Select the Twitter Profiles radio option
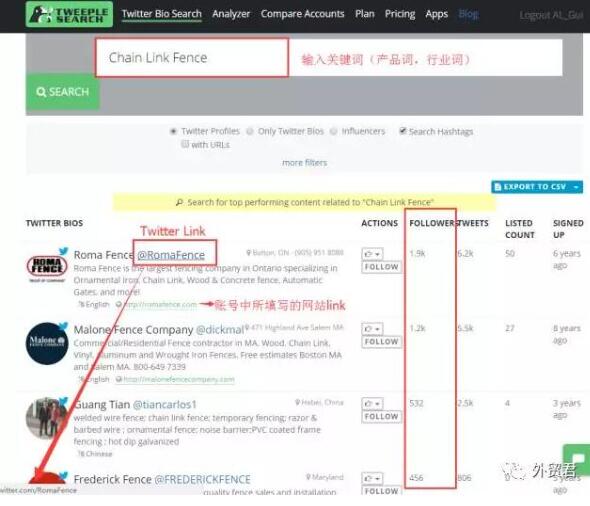 pos(173,131)
